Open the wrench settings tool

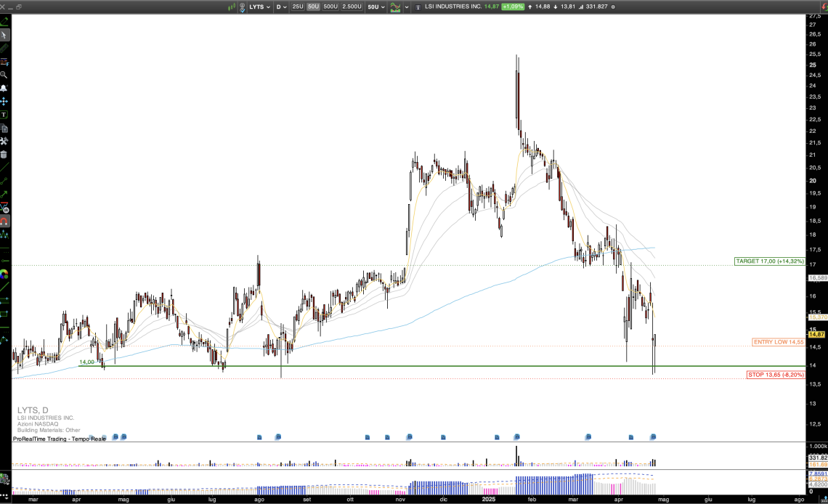point(4,141)
